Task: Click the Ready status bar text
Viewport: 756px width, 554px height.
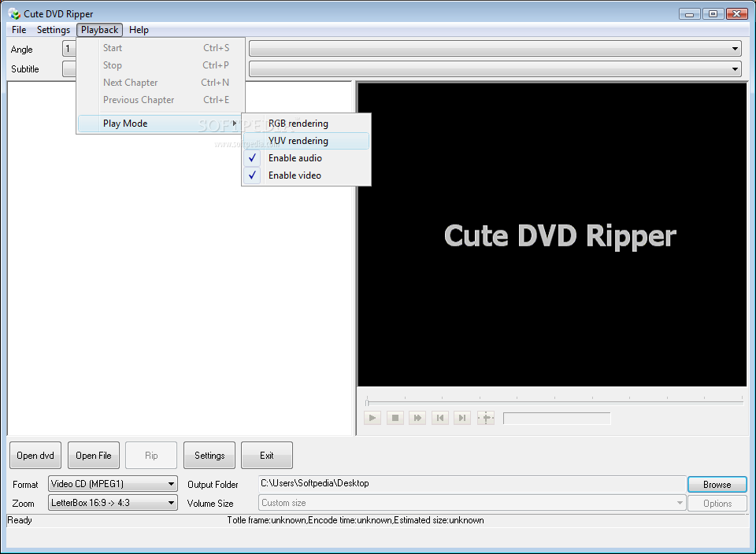Action: (20, 520)
